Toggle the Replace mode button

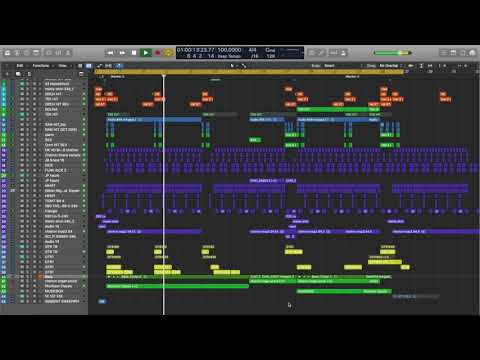311,53
